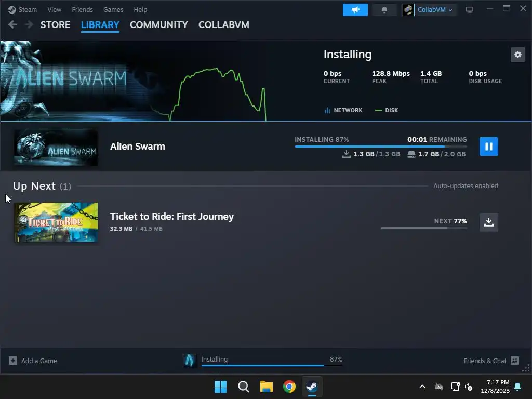The height and width of the screenshot is (399, 532).
Task: Switch to the LIBRARY tab
Action: pyautogui.click(x=100, y=25)
